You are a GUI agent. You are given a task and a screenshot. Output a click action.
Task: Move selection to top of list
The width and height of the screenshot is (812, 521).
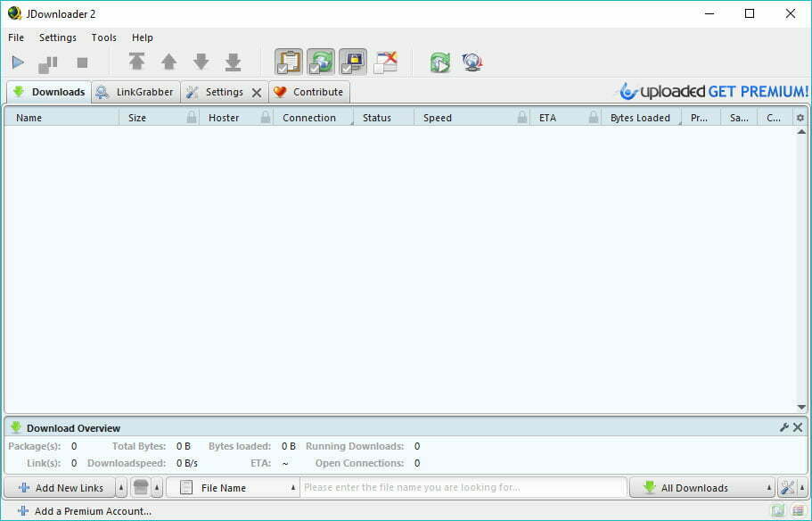(x=136, y=62)
